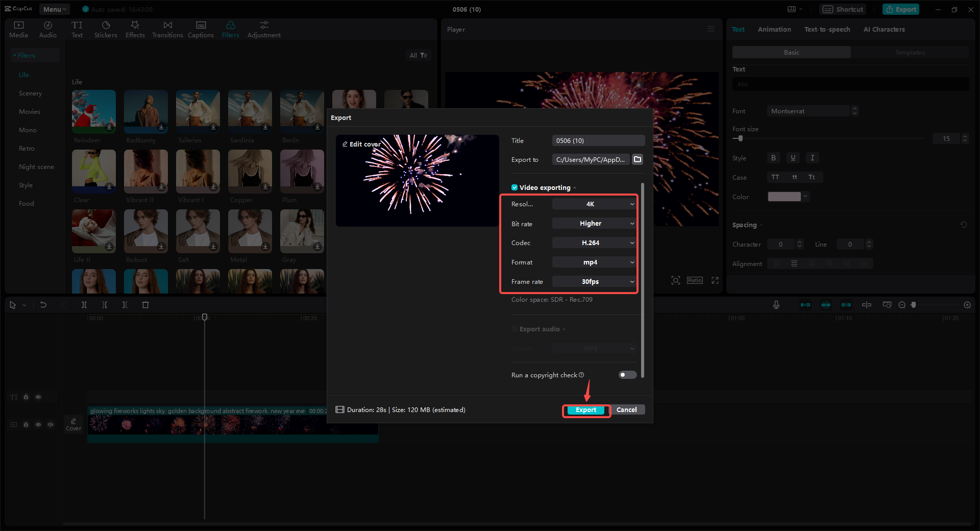This screenshot has height=531, width=980.
Task: Toggle Run a copyright check
Action: click(627, 375)
